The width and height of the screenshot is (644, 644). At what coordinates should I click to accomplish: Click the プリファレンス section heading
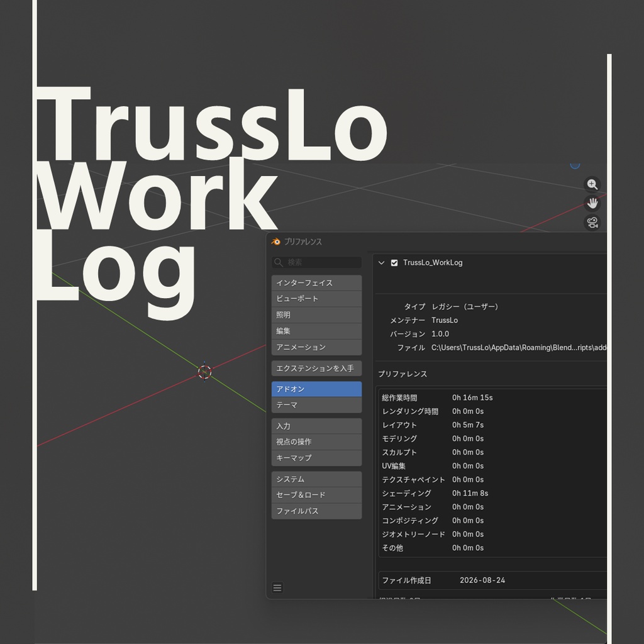coord(402,374)
